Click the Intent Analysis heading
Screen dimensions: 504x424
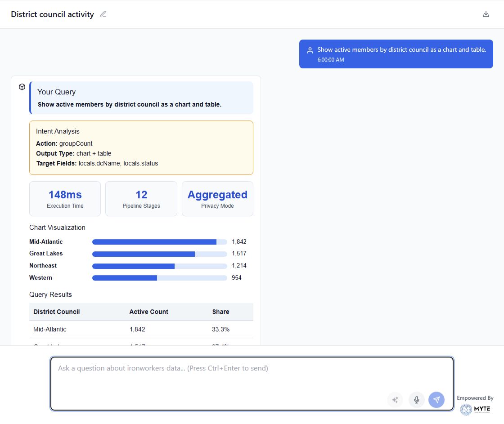58,131
